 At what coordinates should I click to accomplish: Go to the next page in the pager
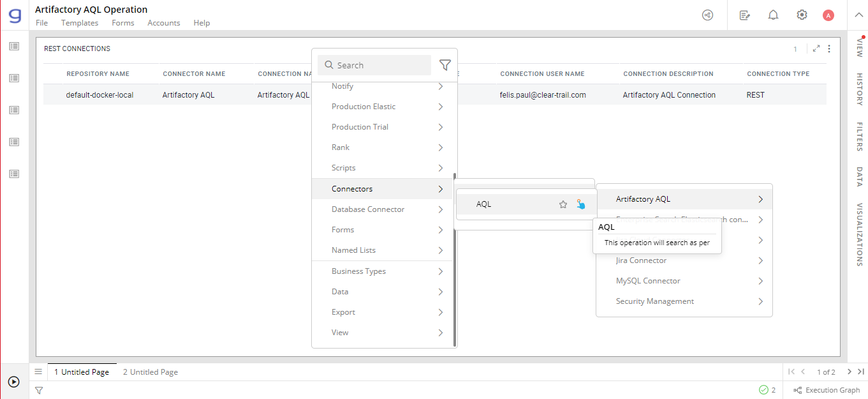coord(849,372)
